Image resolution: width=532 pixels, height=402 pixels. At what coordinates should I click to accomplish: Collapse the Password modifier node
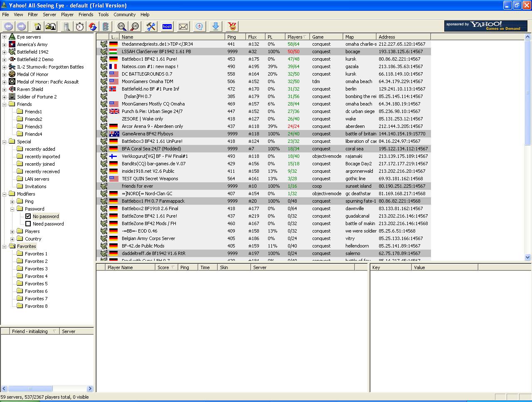click(x=12, y=209)
